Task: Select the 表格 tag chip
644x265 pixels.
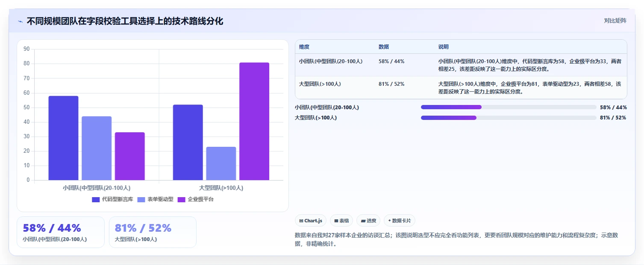Action: [x=341, y=221]
